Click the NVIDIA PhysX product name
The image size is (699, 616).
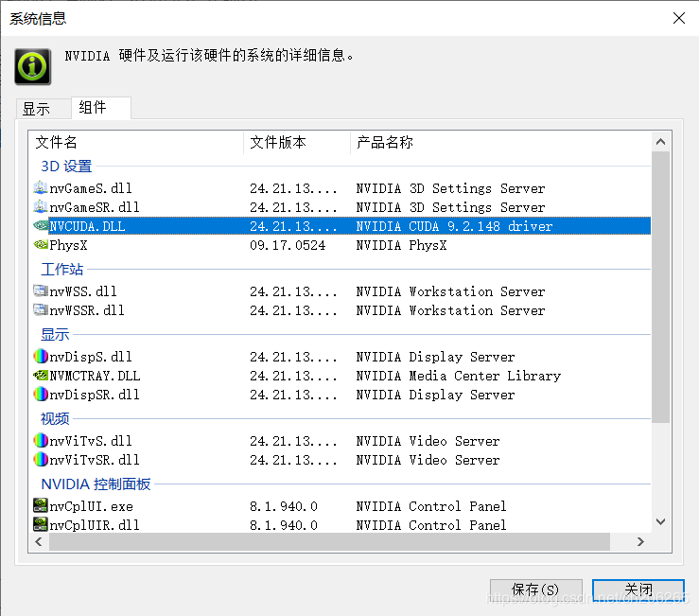tap(401, 245)
